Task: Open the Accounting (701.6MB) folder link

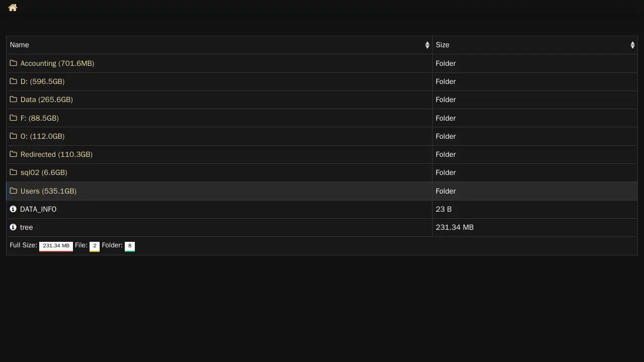Action: point(57,63)
